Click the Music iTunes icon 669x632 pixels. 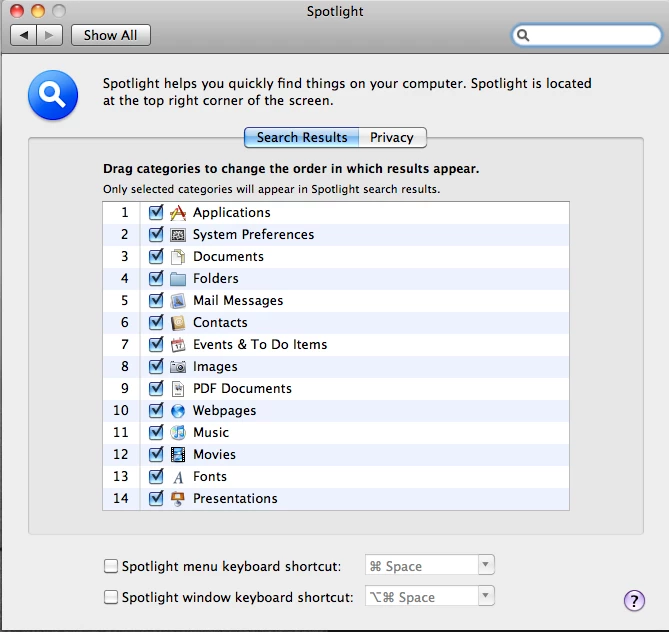tap(178, 433)
